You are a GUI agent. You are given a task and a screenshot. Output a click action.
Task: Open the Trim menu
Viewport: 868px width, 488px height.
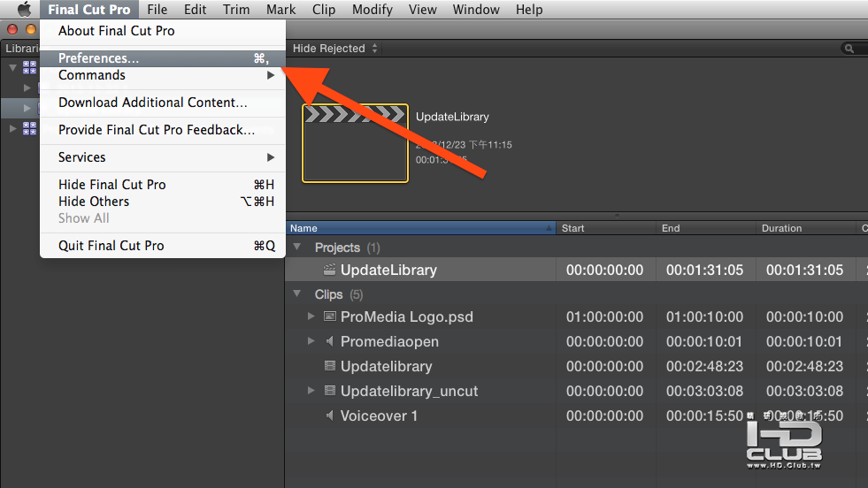pos(236,10)
